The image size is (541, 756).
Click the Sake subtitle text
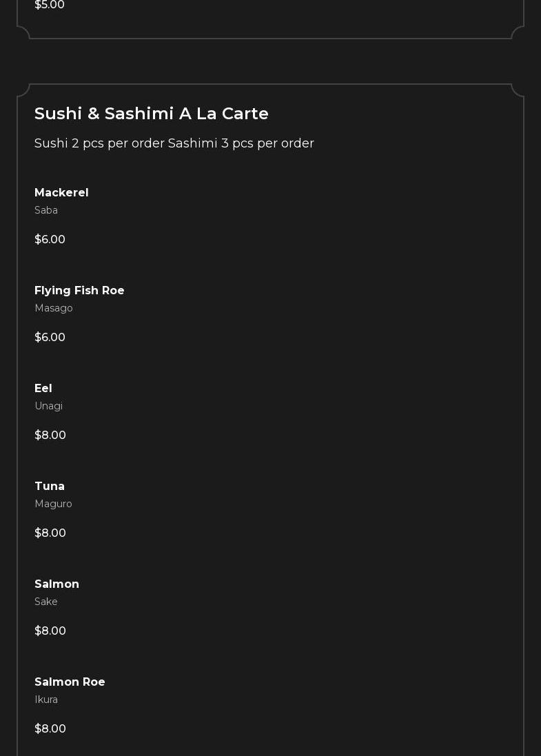tap(46, 602)
